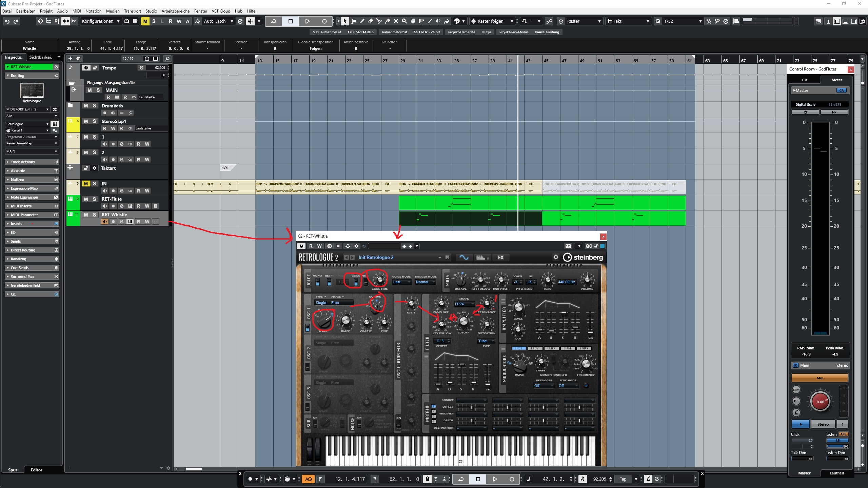Expand the Track Versions inspector section
This screenshot has width=868, height=488.
pyautogui.click(x=22, y=162)
